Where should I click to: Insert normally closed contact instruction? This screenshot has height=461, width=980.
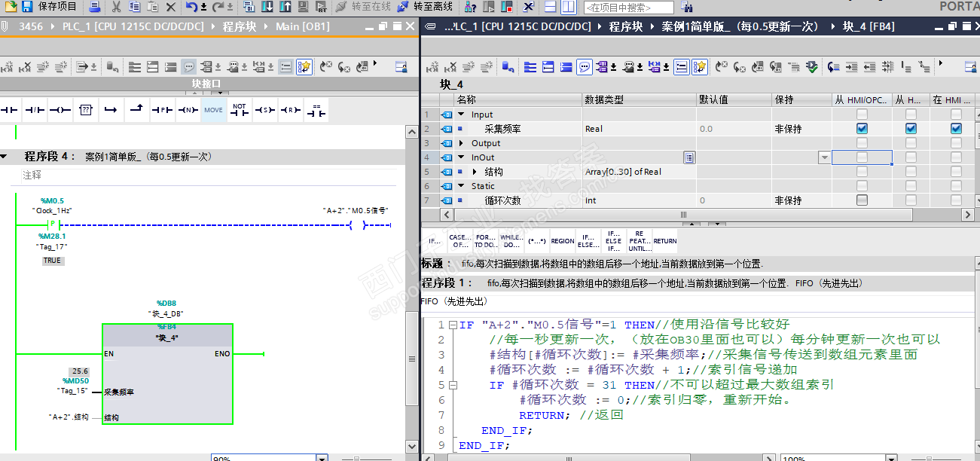(34, 110)
